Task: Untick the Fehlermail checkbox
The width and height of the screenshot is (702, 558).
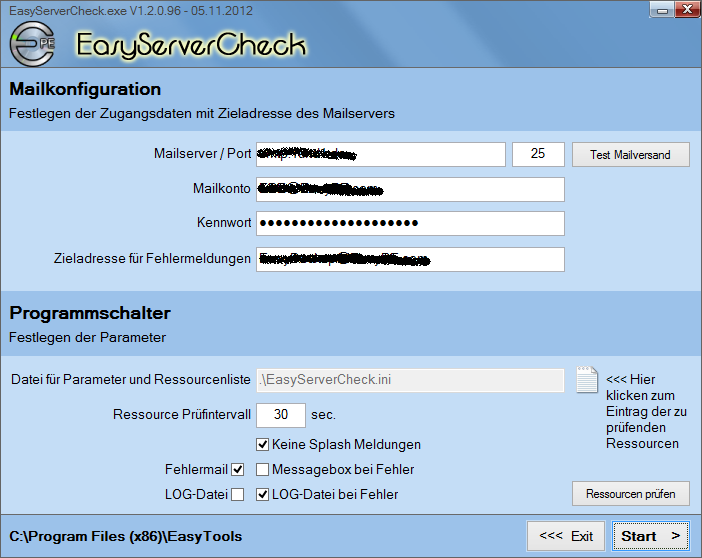Action: [238, 469]
